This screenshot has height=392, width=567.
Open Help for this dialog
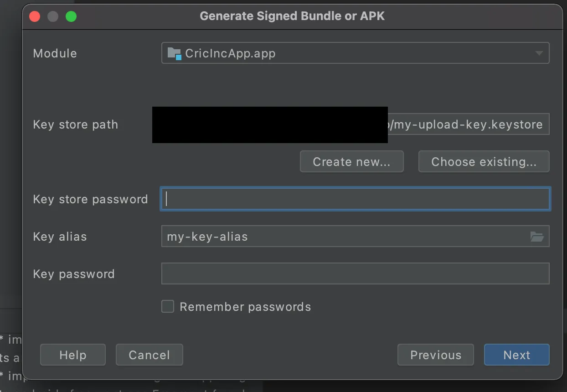[72, 355]
